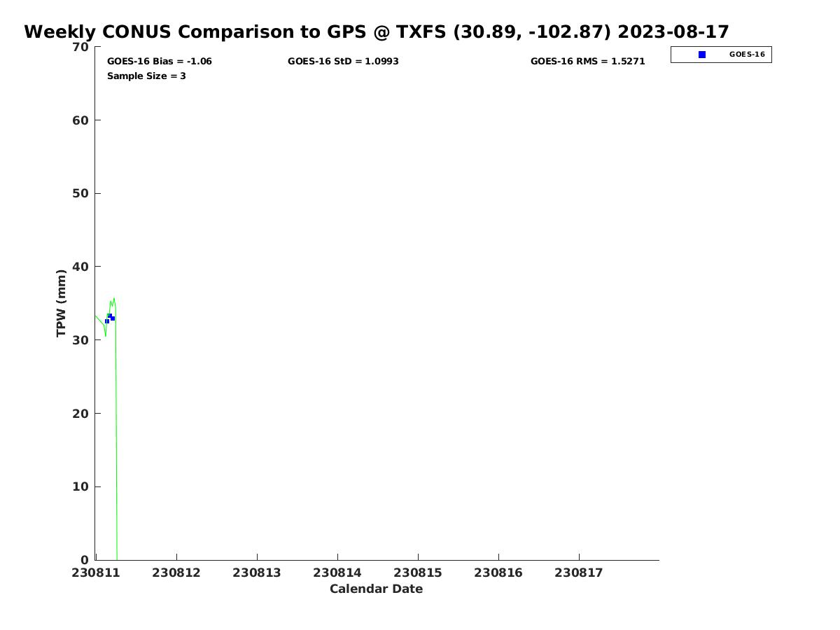
Task: Click the Calendar Date x-axis label
Action: coord(376,589)
